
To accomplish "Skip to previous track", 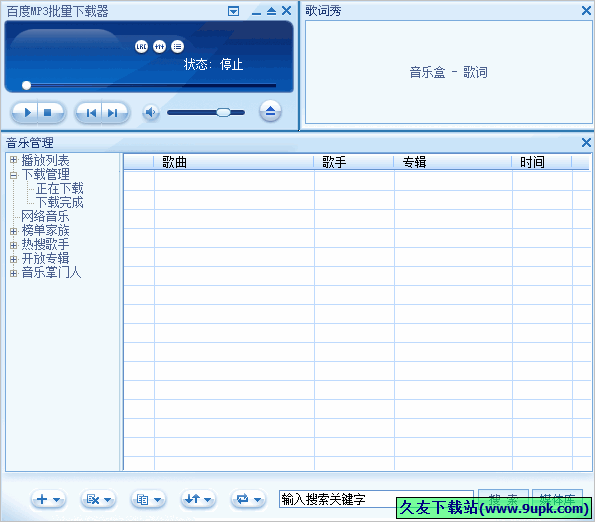I will (90, 113).
